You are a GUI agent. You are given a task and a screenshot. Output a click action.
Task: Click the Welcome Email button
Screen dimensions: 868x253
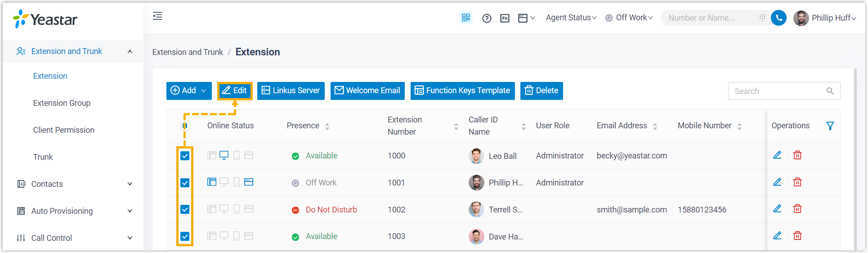[367, 90]
